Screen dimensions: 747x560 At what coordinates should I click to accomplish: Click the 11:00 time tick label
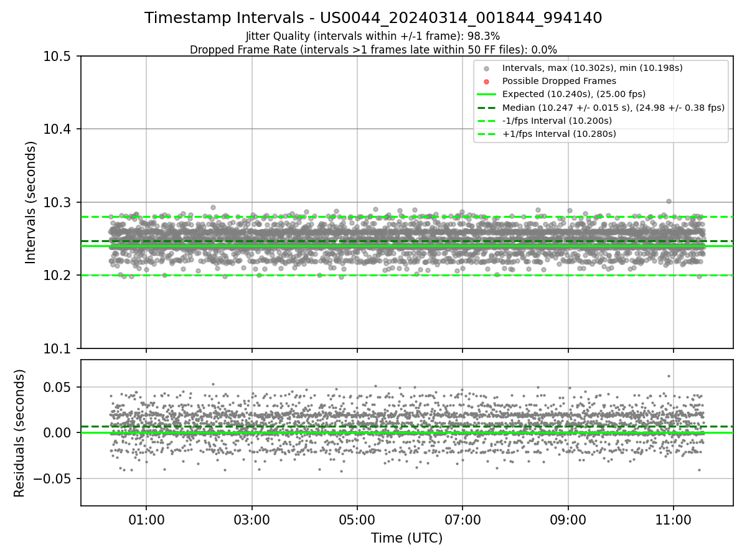(674, 520)
